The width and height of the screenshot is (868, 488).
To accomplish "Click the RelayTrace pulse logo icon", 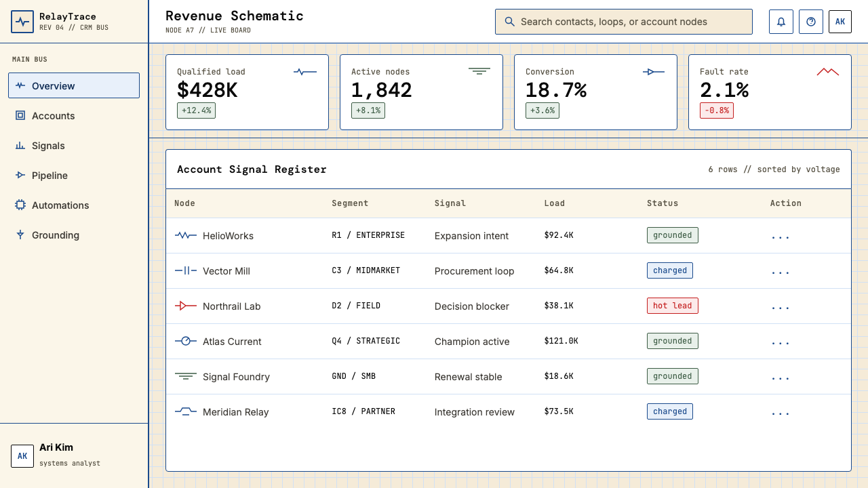I will [x=22, y=22].
